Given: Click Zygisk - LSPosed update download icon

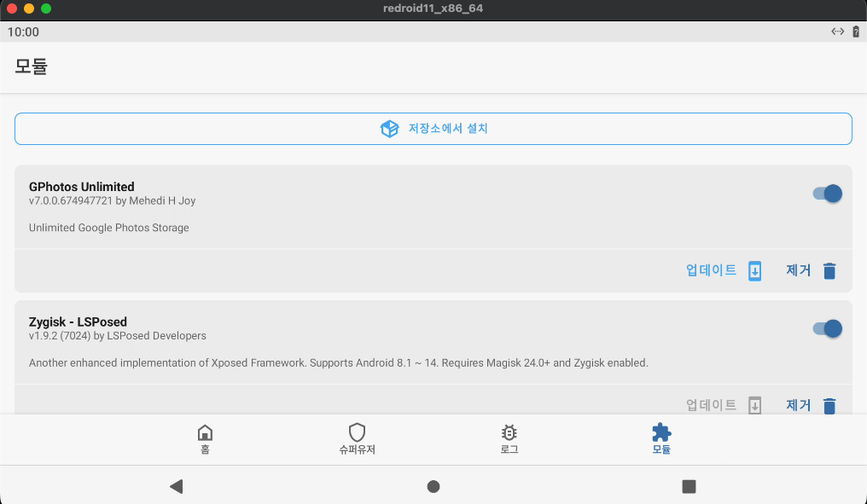Looking at the screenshot, I should (x=754, y=406).
